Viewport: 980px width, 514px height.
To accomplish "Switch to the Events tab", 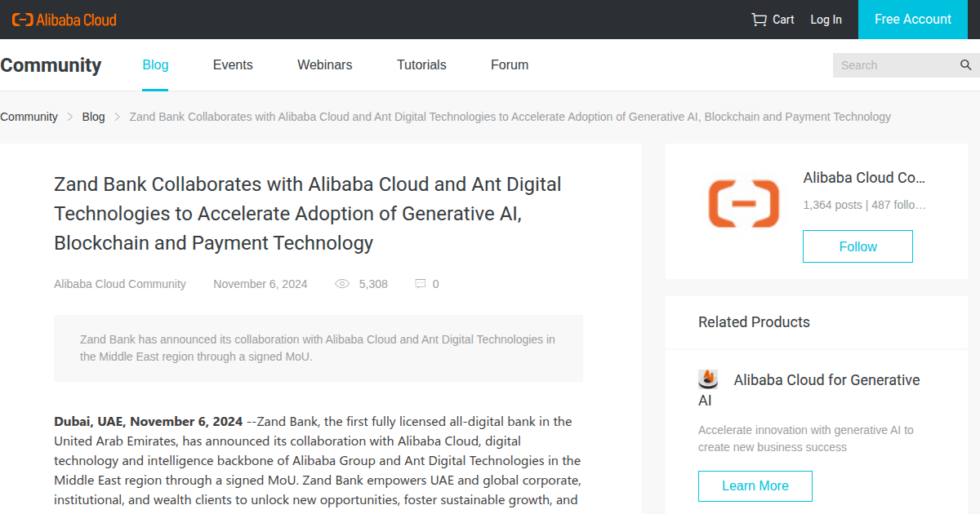I will [x=232, y=64].
